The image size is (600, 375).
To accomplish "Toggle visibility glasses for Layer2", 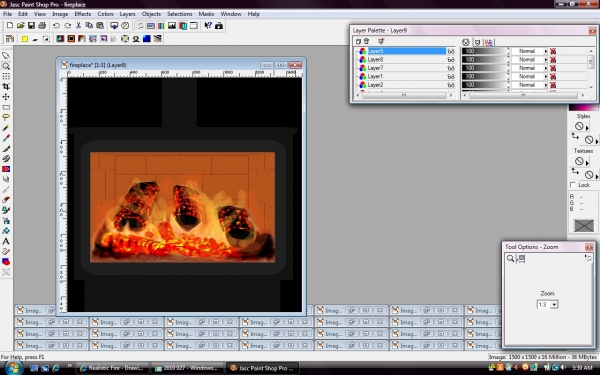I will tap(451, 85).
